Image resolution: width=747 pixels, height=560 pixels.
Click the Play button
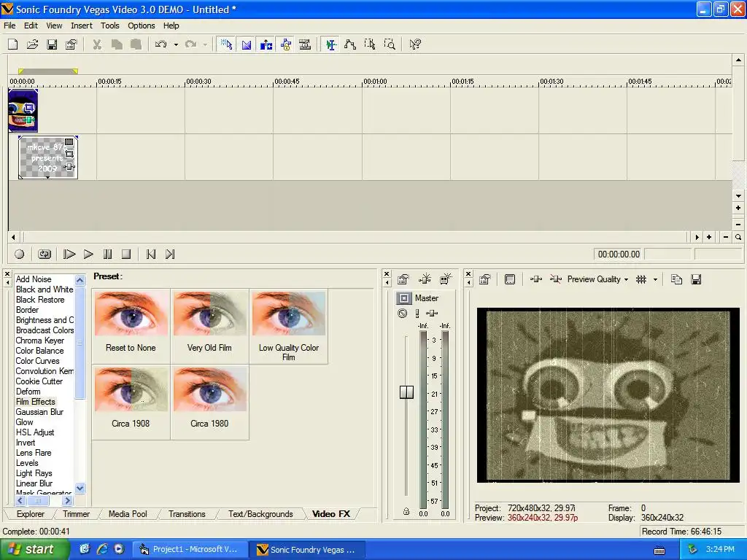point(88,254)
